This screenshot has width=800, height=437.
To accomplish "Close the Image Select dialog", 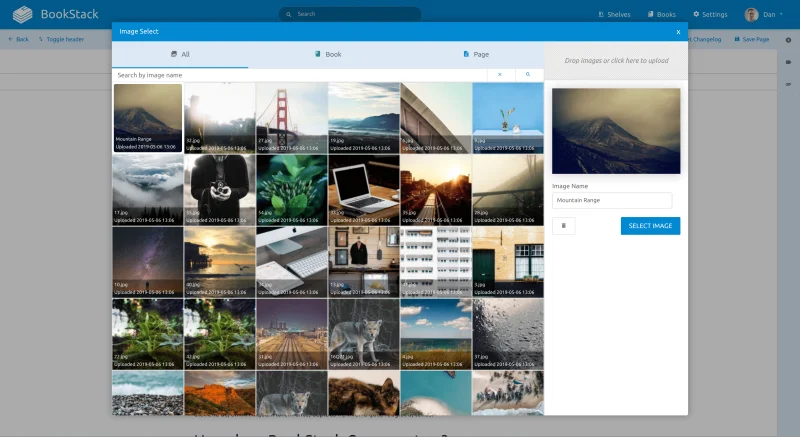I will click(x=678, y=32).
